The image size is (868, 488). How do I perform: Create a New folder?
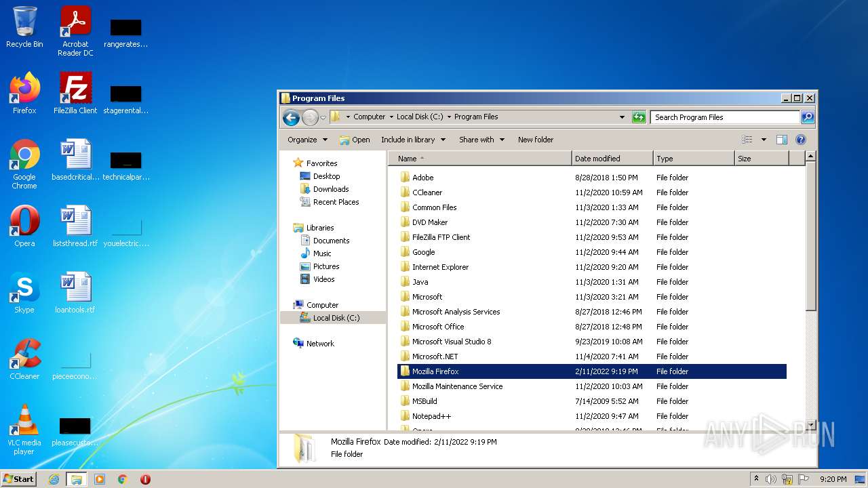click(x=536, y=140)
